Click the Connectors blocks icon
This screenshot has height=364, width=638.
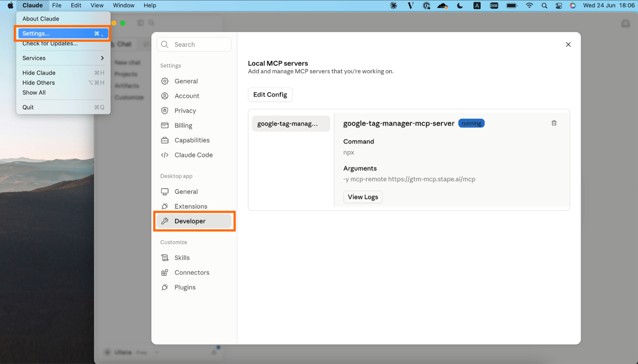point(165,273)
